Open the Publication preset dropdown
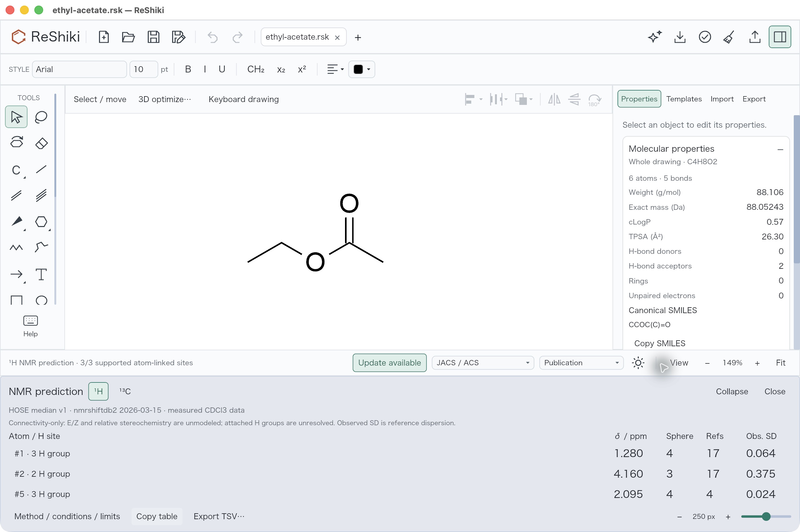Viewport: 800px width, 532px height. [581, 363]
